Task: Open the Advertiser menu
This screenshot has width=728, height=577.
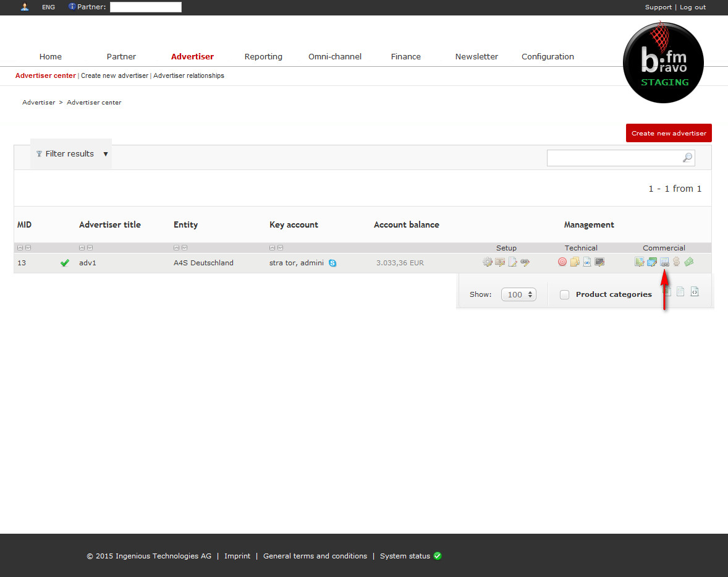Action: pyautogui.click(x=192, y=56)
